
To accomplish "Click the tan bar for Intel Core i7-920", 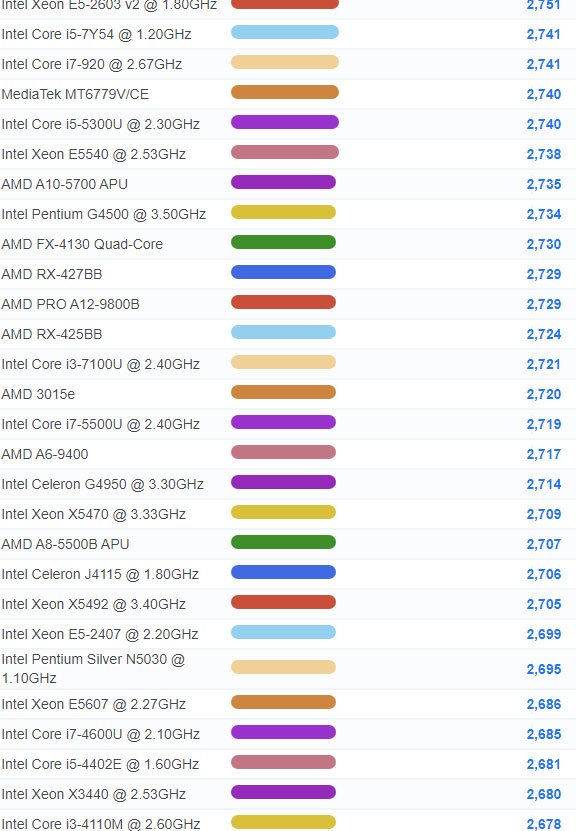I will [285, 62].
